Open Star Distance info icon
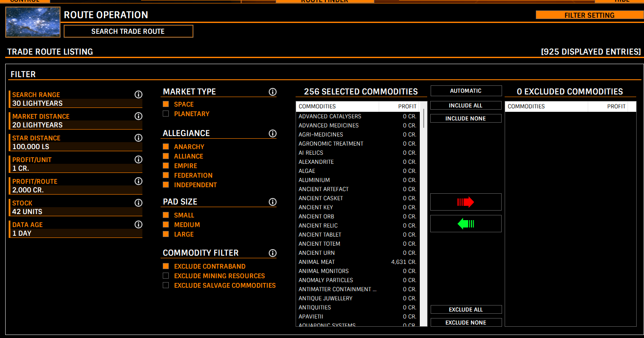The width and height of the screenshot is (644, 338). pos(138,138)
